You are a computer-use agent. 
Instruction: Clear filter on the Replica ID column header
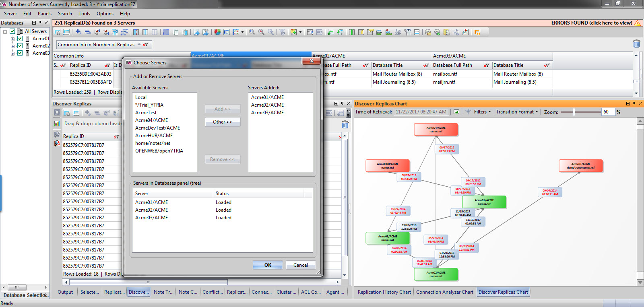[x=107, y=65]
